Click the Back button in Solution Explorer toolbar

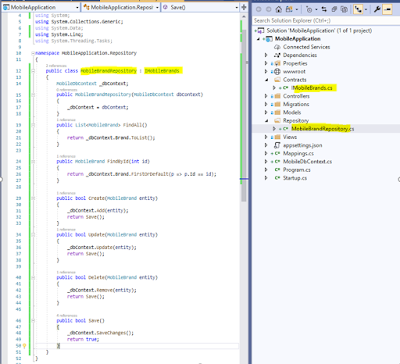click(259, 9)
